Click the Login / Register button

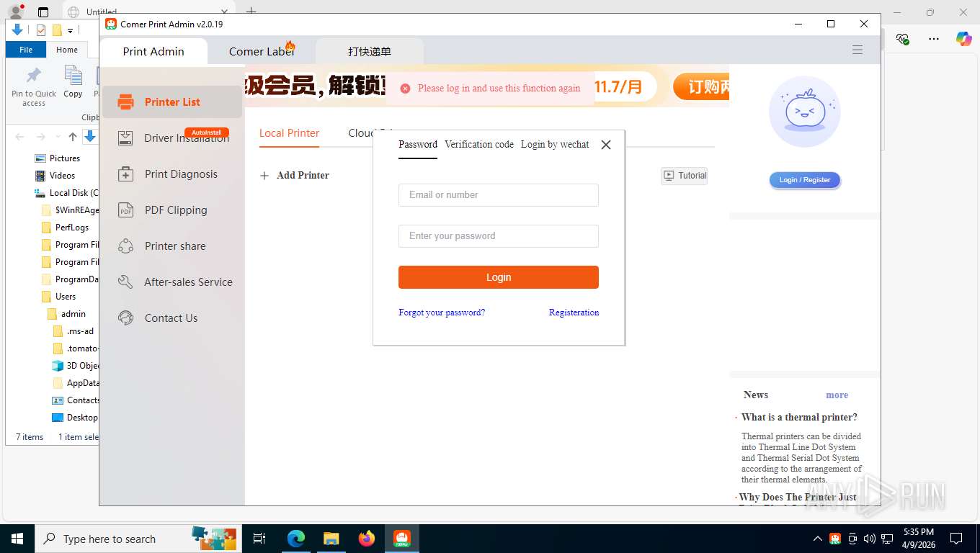click(x=804, y=180)
